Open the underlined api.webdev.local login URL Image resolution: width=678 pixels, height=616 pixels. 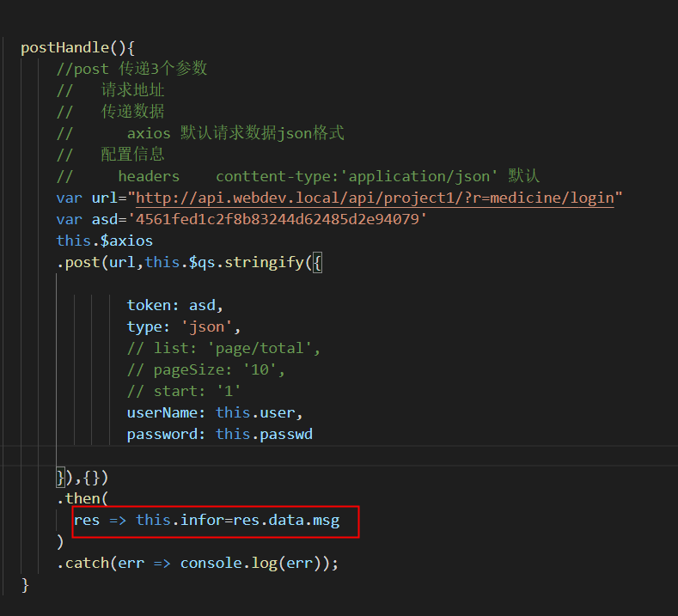tap(375, 198)
